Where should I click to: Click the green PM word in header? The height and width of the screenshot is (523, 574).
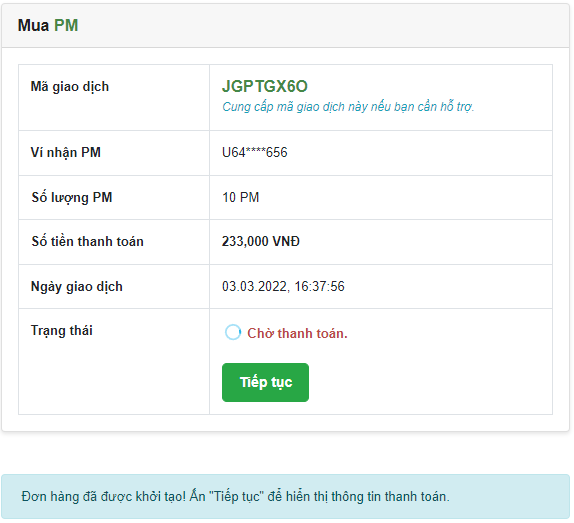(66, 25)
